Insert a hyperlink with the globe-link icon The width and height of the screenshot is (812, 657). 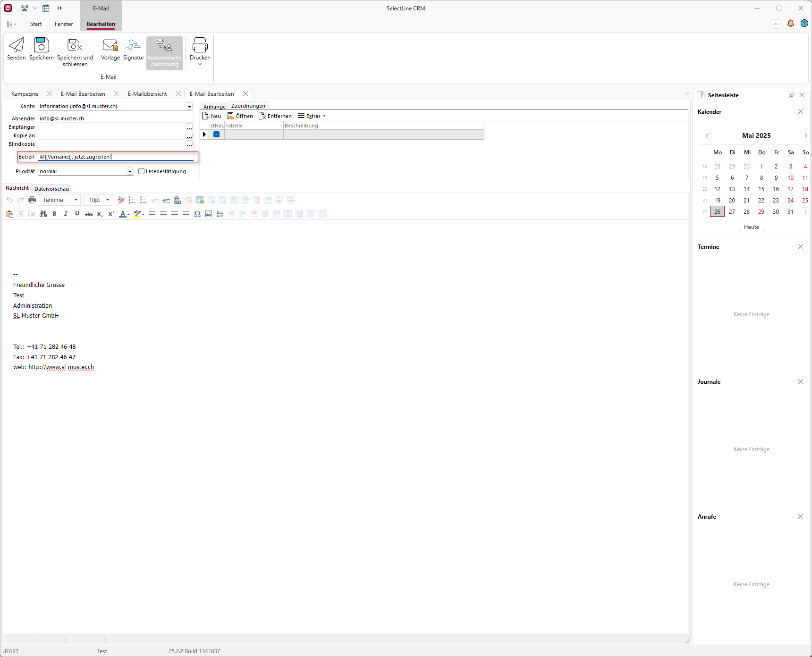coord(178,200)
